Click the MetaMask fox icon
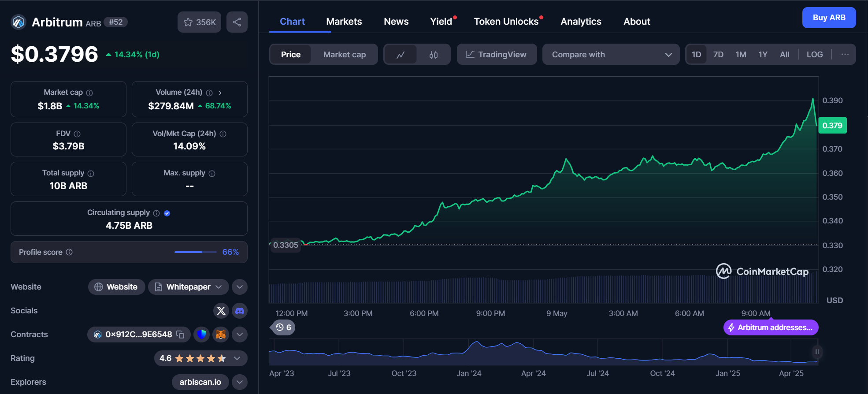The height and width of the screenshot is (394, 868). (221, 335)
